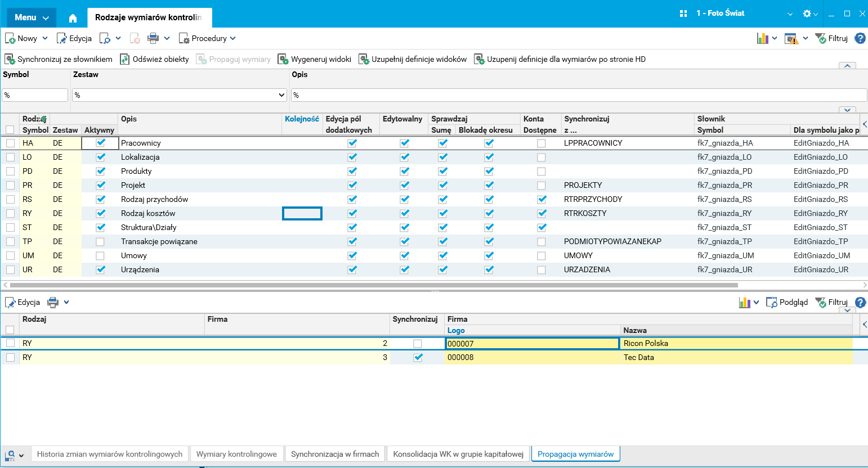Viewport: 868px width, 468px height.
Task: Open Historia zmian wymiarów kontrolingowych tab
Action: tap(110, 454)
